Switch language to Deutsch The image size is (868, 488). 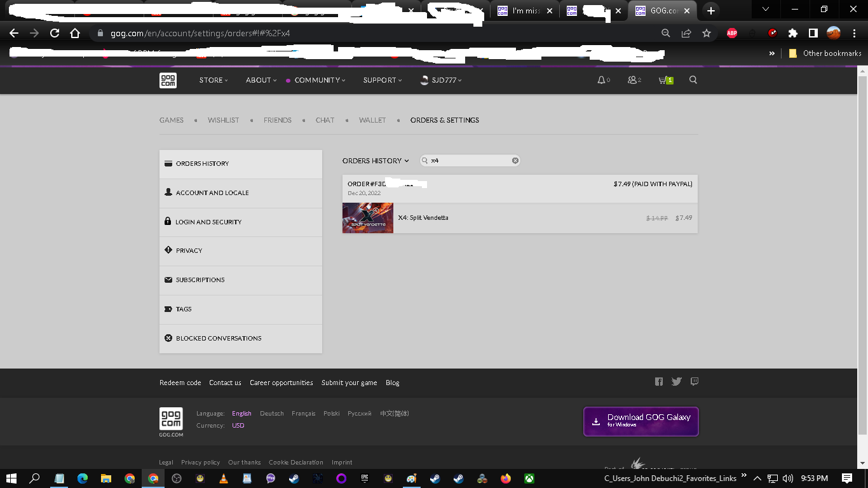272,414
